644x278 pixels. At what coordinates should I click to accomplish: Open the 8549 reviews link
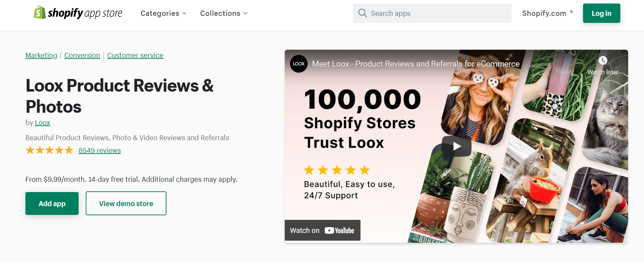[100, 150]
